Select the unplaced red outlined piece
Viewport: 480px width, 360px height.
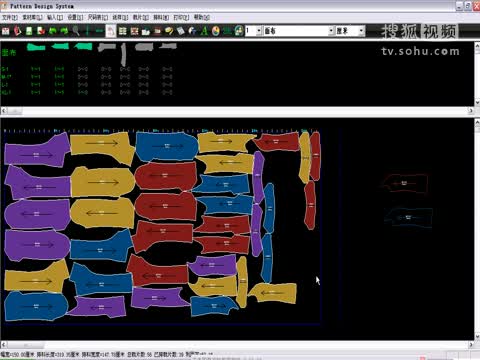pyautogui.click(x=405, y=183)
